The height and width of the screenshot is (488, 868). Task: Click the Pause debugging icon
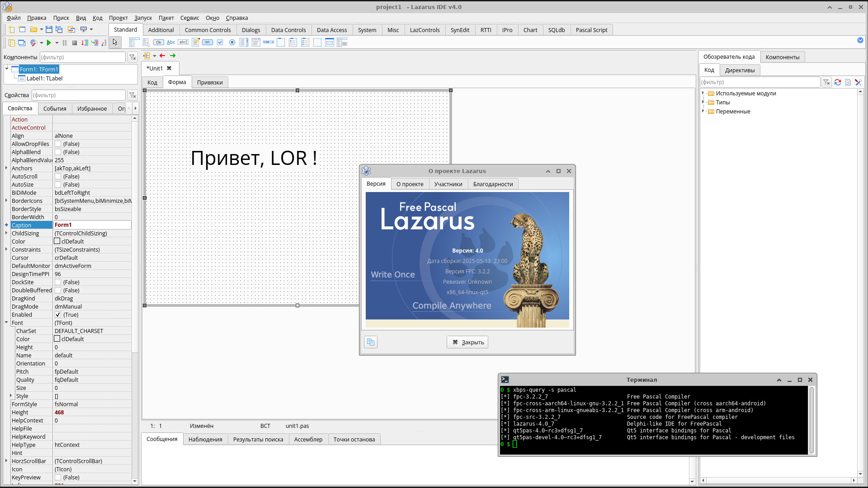pyautogui.click(x=65, y=43)
